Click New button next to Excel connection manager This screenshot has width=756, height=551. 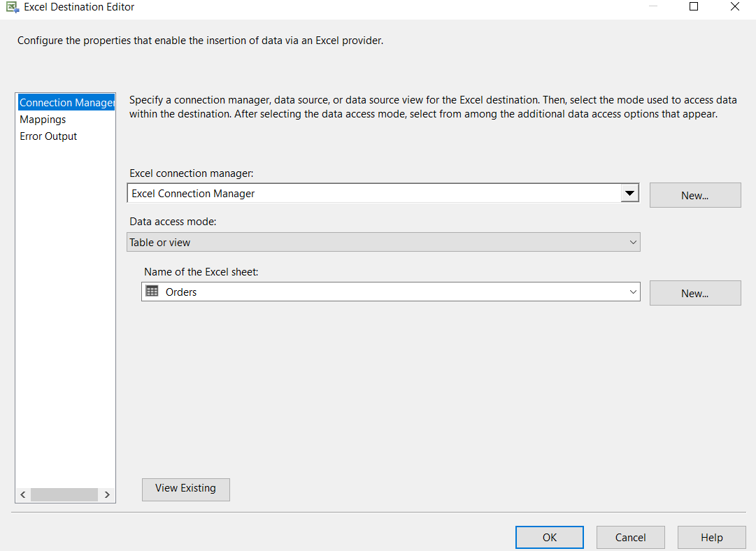pyautogui.click(x=694, y=196)
